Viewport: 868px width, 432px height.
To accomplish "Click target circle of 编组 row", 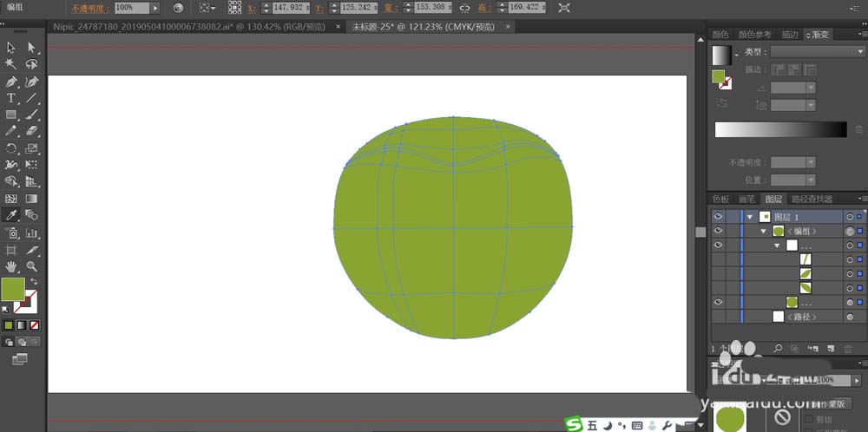I will coord(850,232).
